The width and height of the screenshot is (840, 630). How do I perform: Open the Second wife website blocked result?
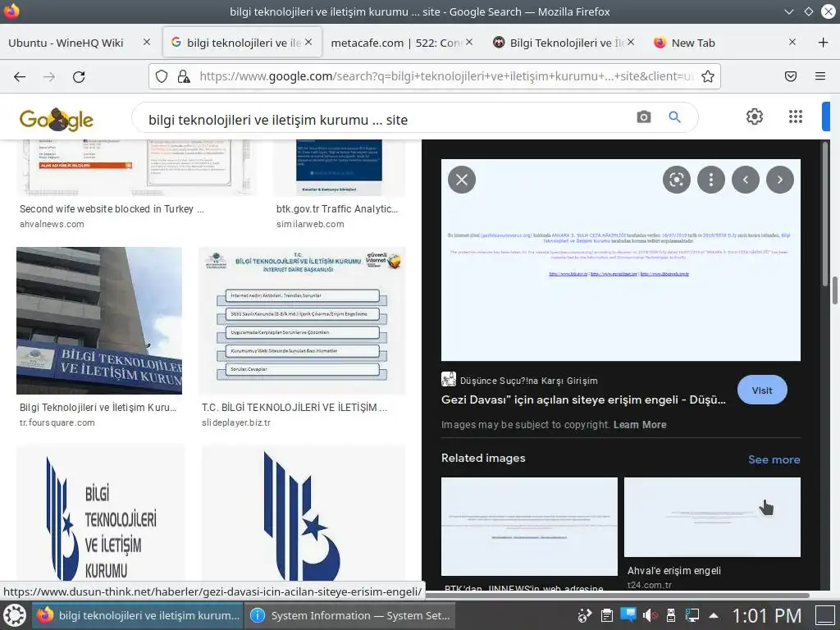tap(112, 208)
